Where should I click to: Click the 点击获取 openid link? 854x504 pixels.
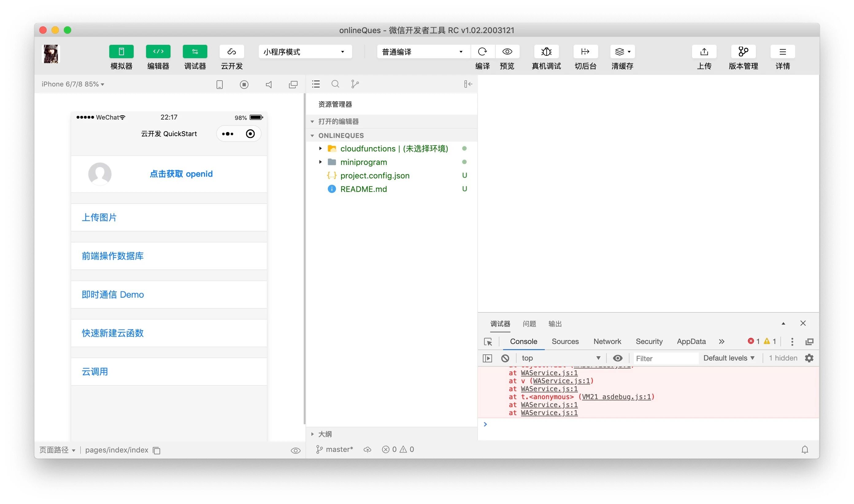pos(181,174)
